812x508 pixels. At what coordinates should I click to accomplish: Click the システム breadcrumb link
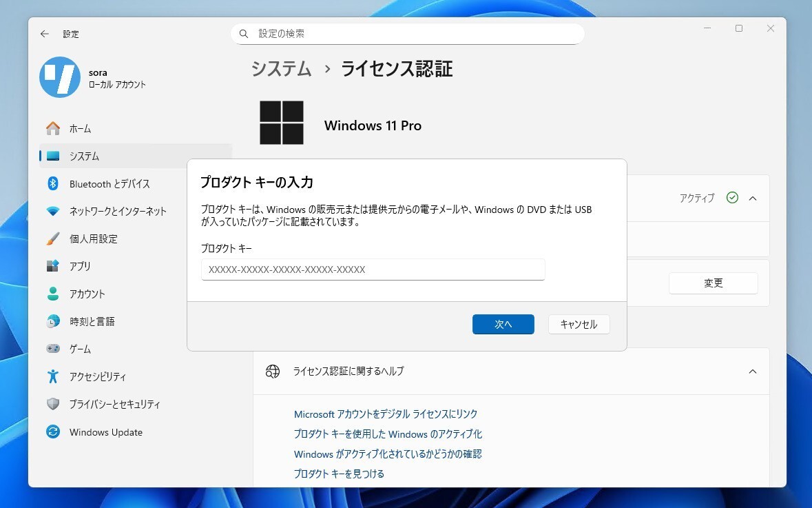click(x=281, y=68)
